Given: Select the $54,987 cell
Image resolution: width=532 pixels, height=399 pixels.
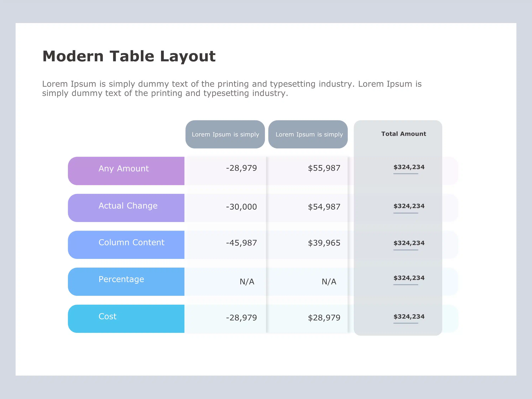Looking at the screenshot, I should (x=324, y=207).
